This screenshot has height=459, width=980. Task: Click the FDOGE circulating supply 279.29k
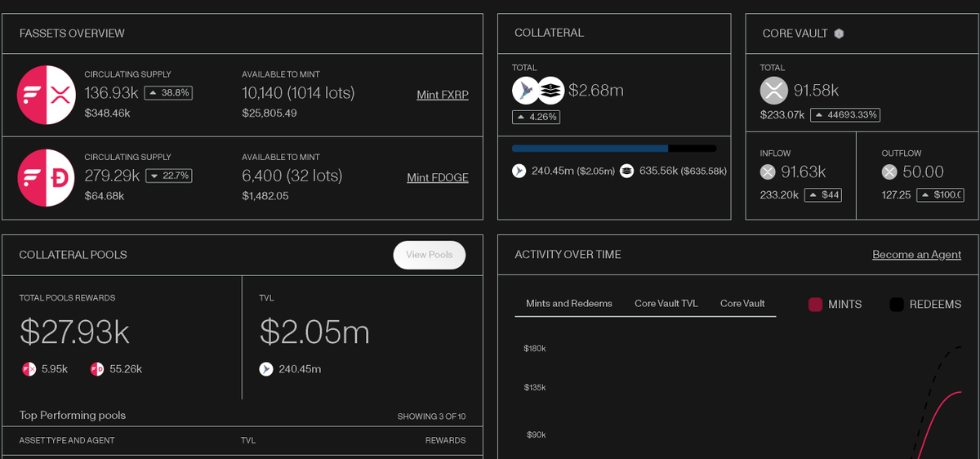coord(113,176)
